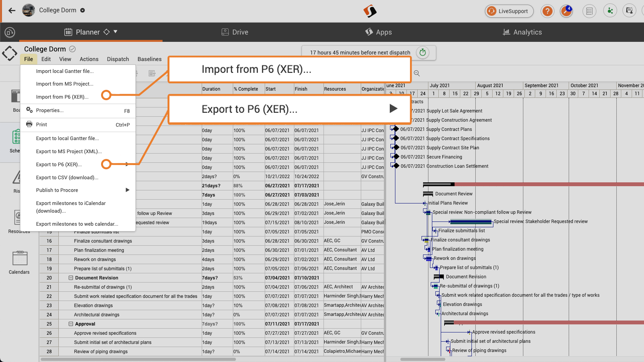Click the Duration column header
The image size is (644, 362).
[217, 89]
